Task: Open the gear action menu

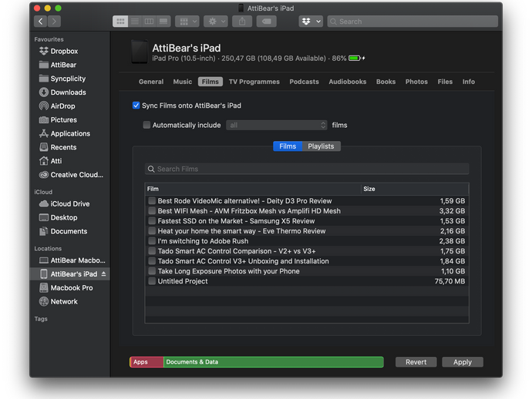Action: (216, 22)
